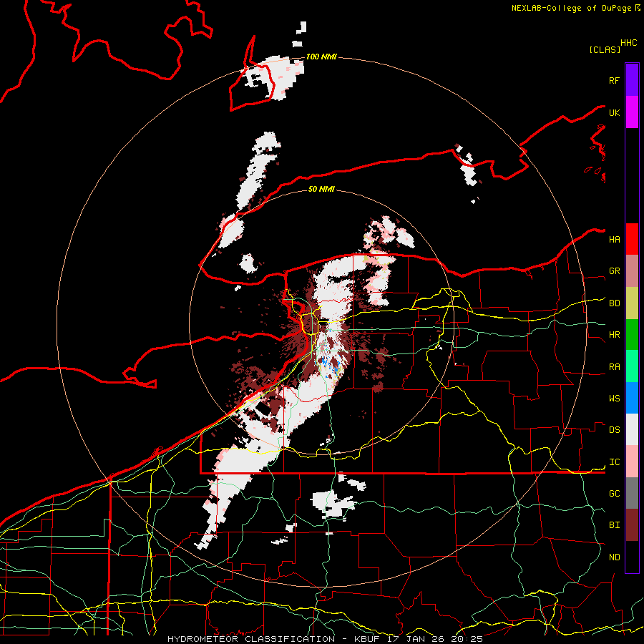The width and height of the screenshot is (644, 644).
Task: Click the WS blue legend swatch
Action: pos(632,398)
